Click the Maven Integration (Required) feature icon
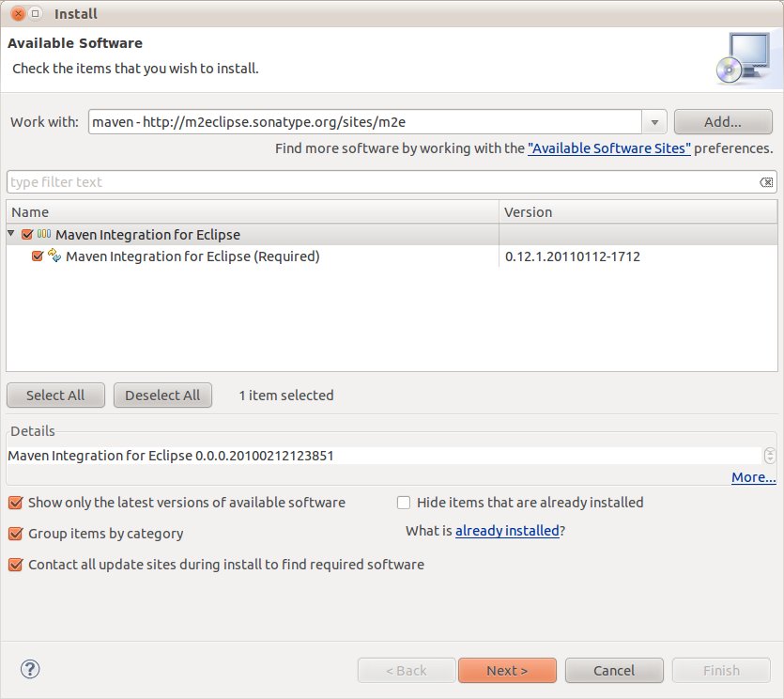Image resolution: width=784 pixels, height=699 pixels. pos(54,256)
